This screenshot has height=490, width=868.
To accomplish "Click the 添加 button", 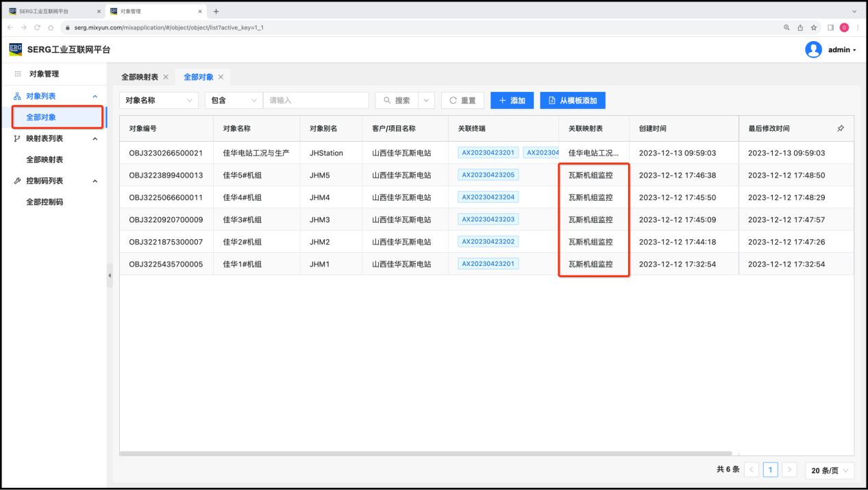I will (x=512, y=100).
